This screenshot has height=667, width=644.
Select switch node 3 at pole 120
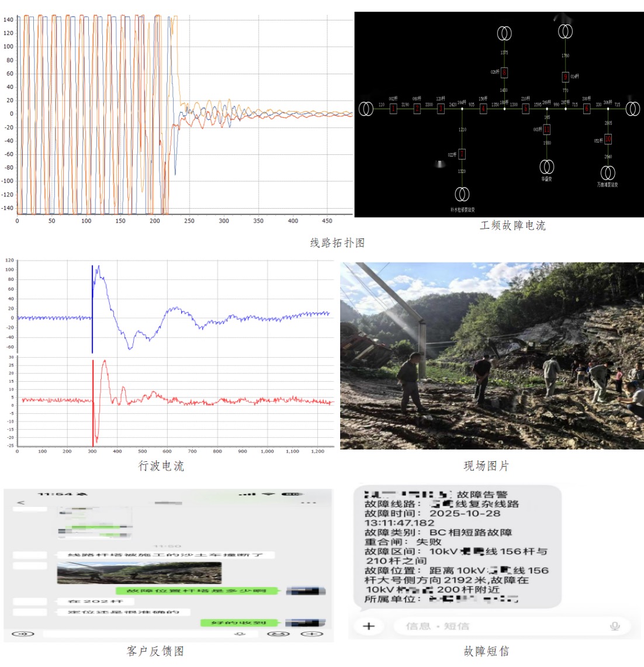pyautogui.click(x=441, y=109)
